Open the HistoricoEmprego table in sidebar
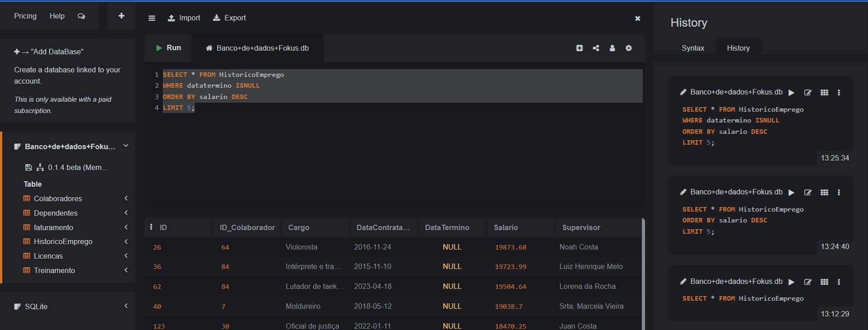This screenshot has height=330, width=868. (63, 241)
